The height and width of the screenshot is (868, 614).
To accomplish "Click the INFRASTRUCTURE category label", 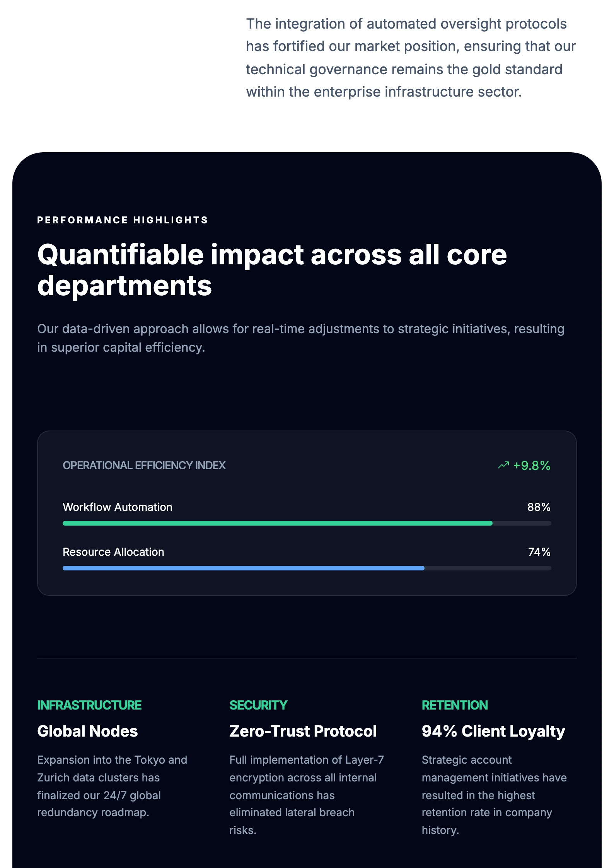I will tap(89, 705).
